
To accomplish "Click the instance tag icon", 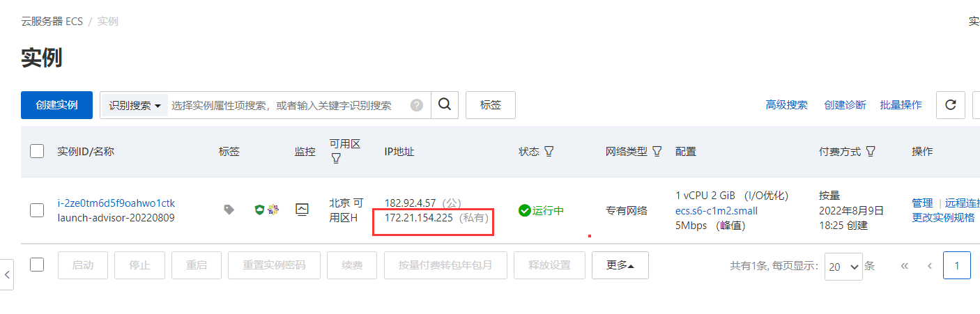I will [229, 210].
